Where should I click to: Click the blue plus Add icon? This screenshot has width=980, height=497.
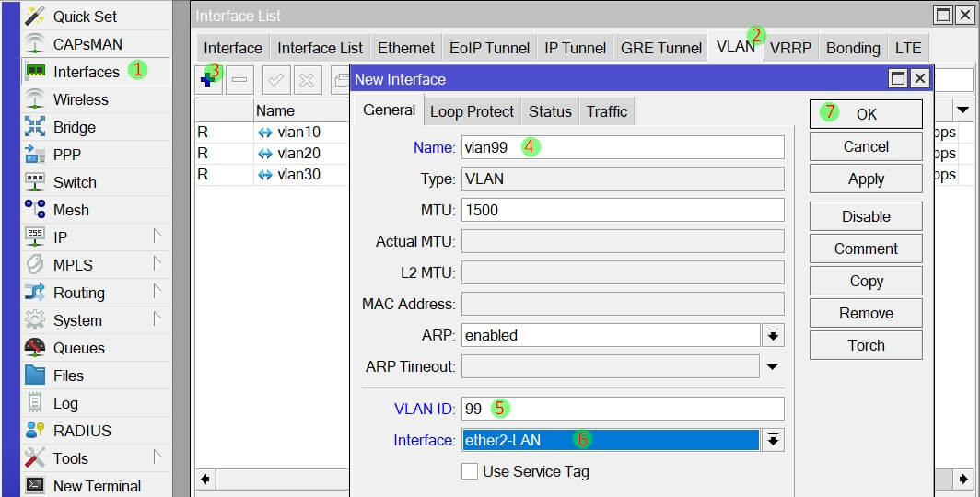point(207,80)
